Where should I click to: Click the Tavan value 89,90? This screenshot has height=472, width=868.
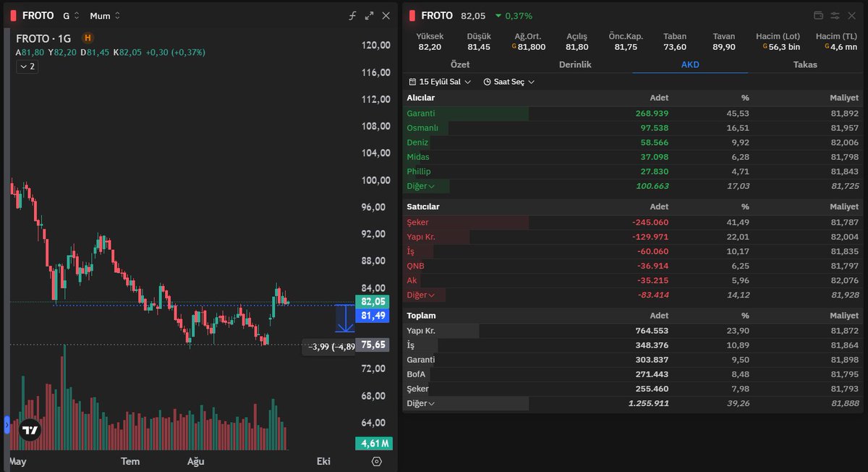point(724,47)
